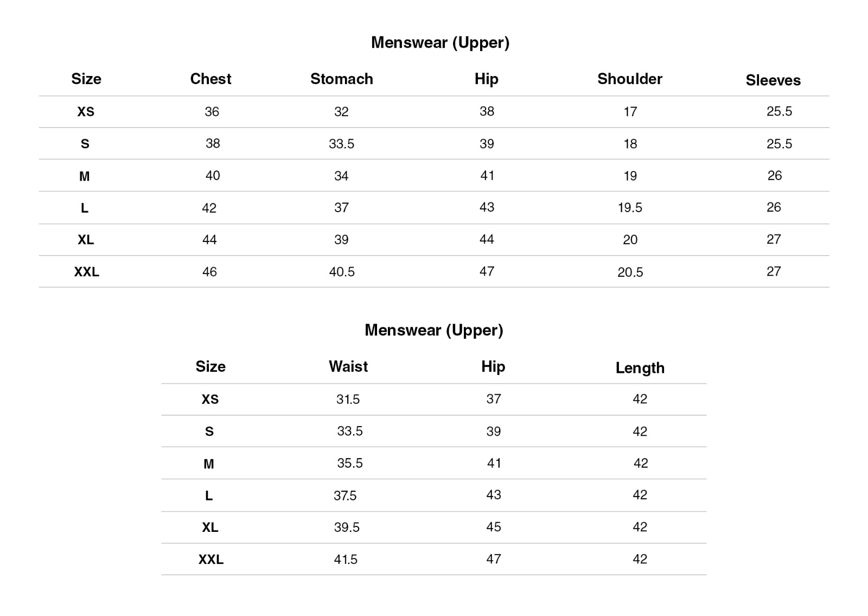868x616 pixels.
Task: Click the waist measurement 35.5 for M
Action: pos(350,463)
